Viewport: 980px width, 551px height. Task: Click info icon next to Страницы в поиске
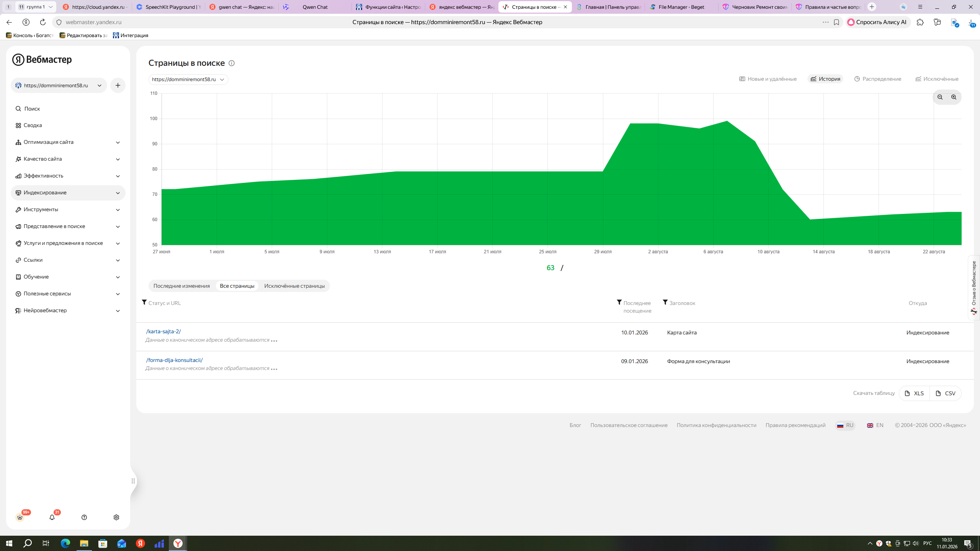pyautogui.click(x=232, y=63)
